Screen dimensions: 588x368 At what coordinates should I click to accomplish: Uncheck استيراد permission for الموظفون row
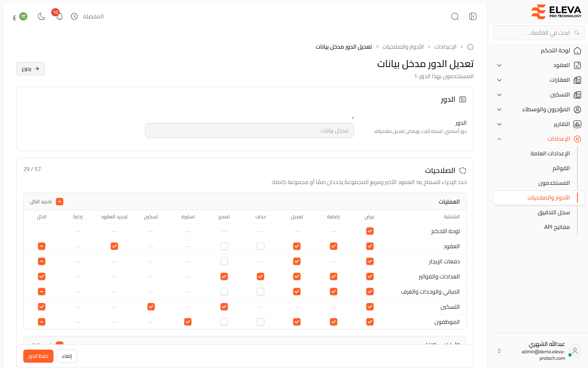tap(188, 322)
